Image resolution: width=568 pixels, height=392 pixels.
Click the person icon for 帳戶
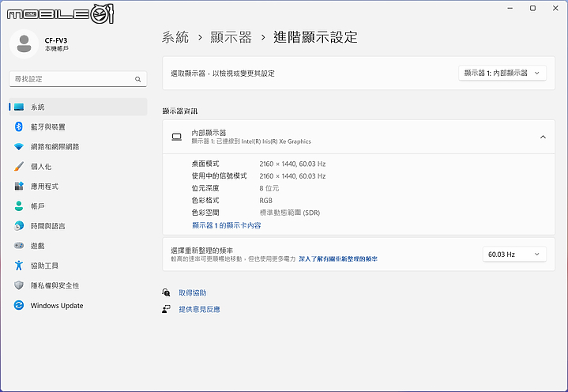coord(19,205)
